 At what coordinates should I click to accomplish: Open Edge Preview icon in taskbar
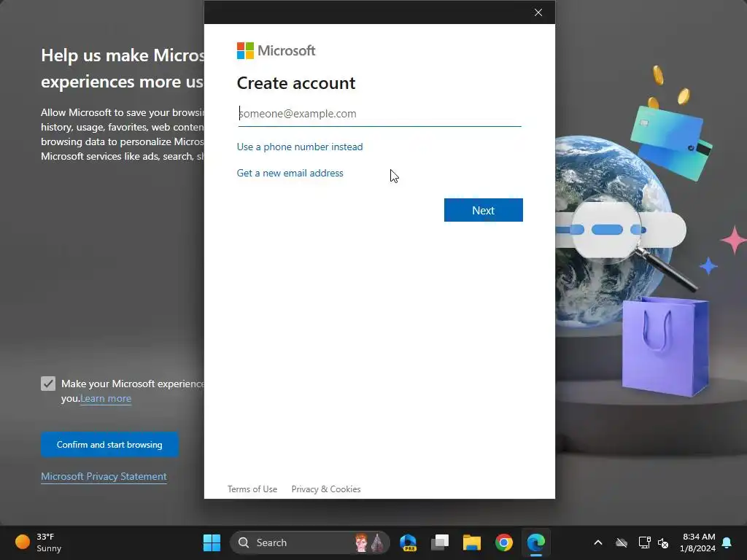coord(409,542)
